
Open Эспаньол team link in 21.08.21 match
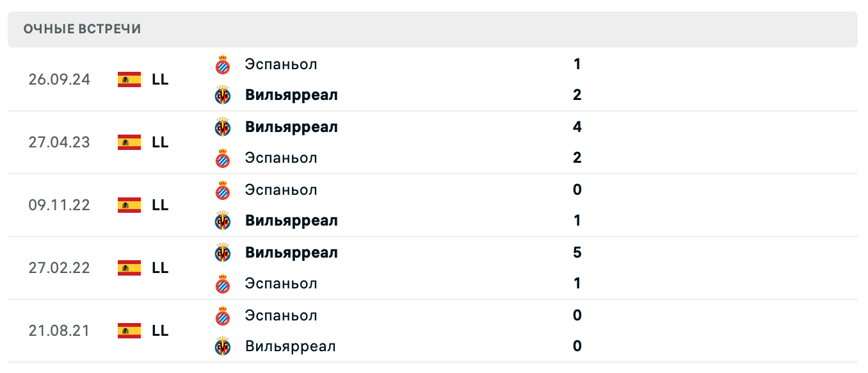pyautogui.click(x=281, y=315)
